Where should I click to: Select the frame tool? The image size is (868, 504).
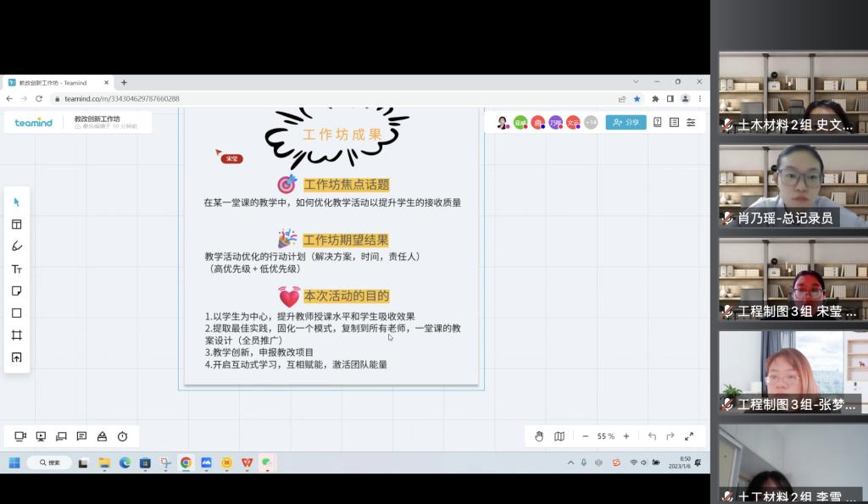point(17,335)
